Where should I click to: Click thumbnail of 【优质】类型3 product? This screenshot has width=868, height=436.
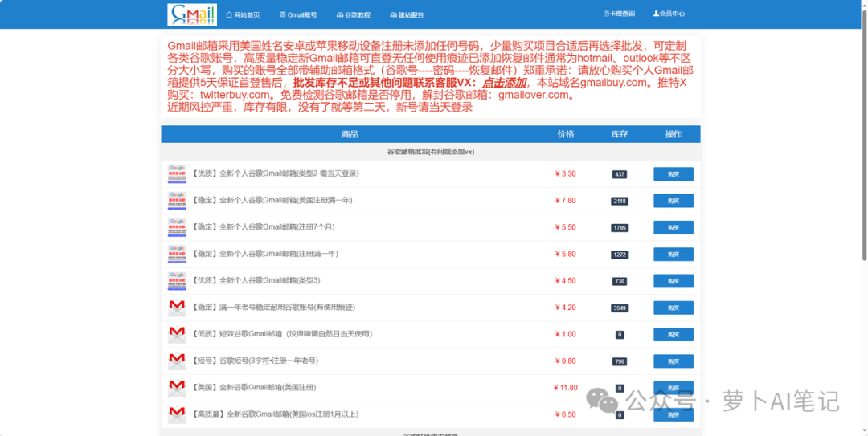[x=177, y=280]
